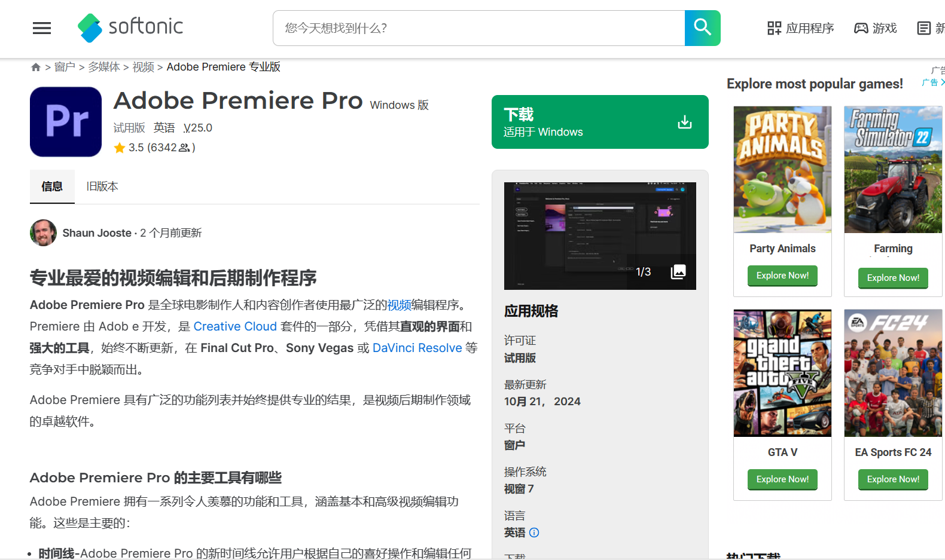Click the home icon in breadcrumb
Screen dimensions: 945x560
(36, 67)
